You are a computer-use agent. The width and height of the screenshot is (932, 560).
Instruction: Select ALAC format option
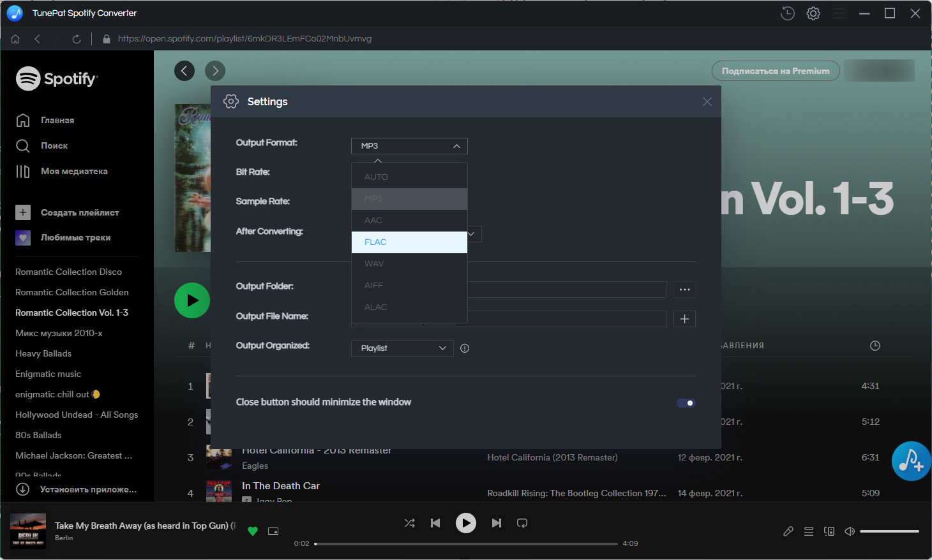[409, 307]
